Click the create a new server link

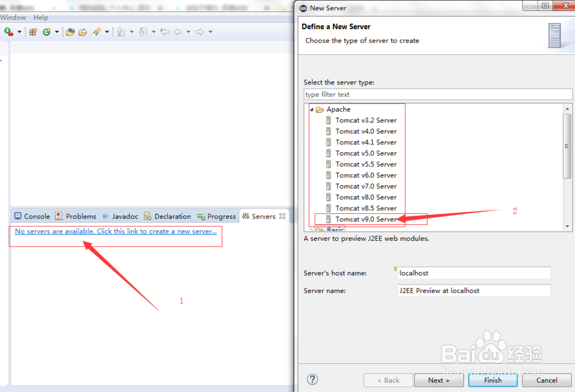pyautogui.click(x=116, y=232)
